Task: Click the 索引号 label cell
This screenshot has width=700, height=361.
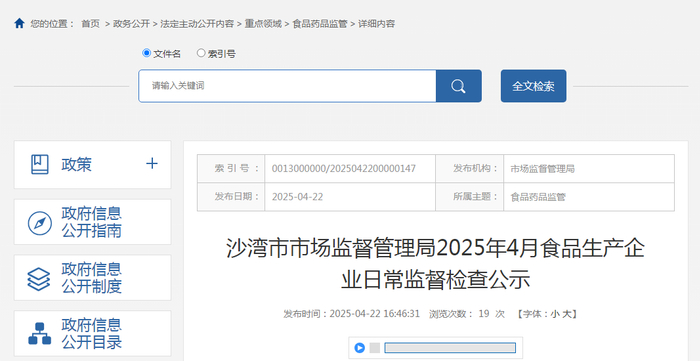Action: tap(231, 169)
